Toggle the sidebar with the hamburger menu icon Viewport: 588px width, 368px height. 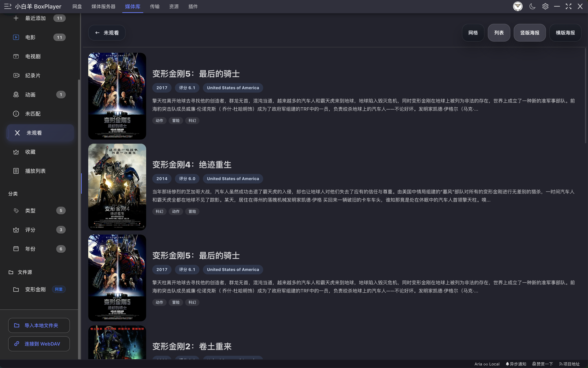click(x=7, y=6)
